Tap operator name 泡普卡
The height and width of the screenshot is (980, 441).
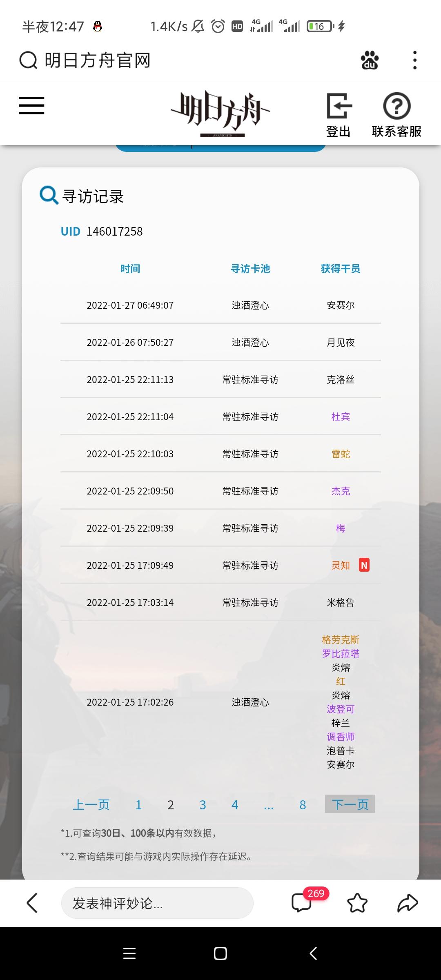tap(341, 751)
